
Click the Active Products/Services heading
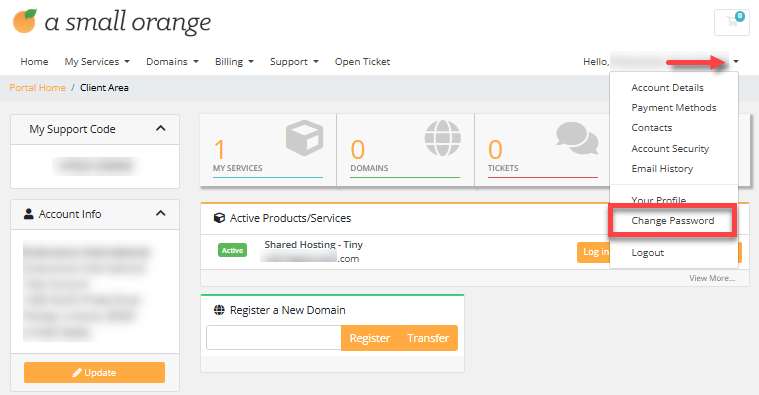coord(290,218)
